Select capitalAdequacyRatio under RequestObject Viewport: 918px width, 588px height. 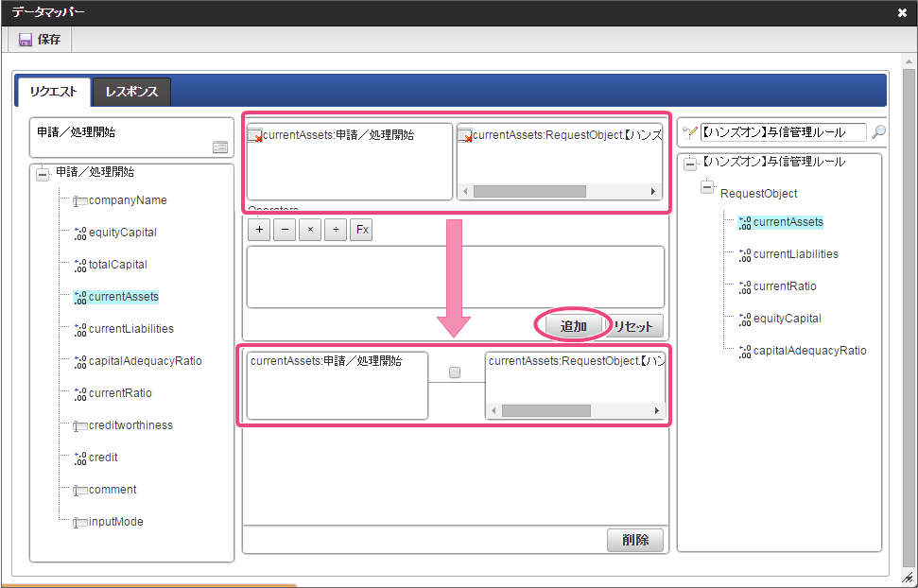(x=809, y=352)
